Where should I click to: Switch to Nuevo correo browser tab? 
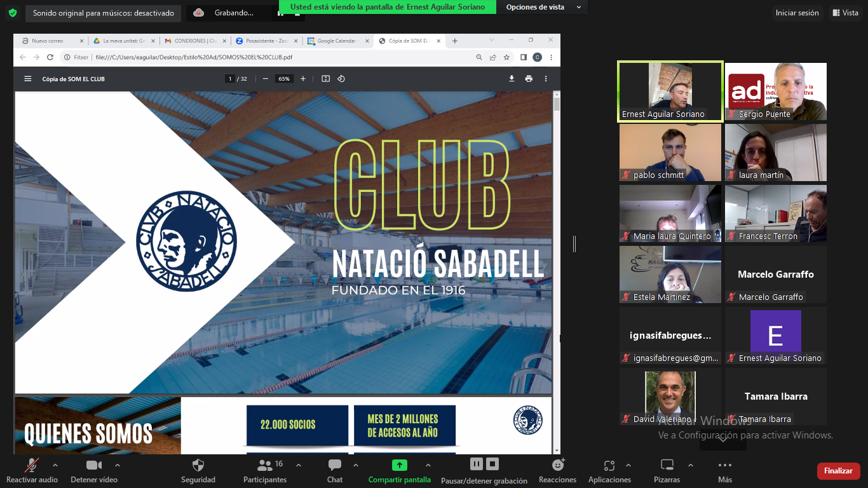coord(51,41)
